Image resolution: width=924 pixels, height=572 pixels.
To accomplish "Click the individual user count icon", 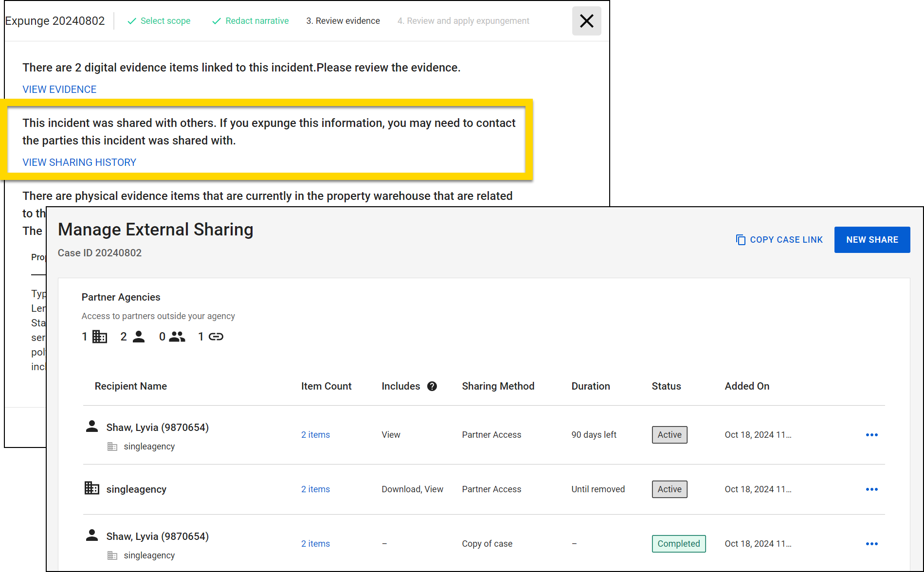I will point(139,337).
